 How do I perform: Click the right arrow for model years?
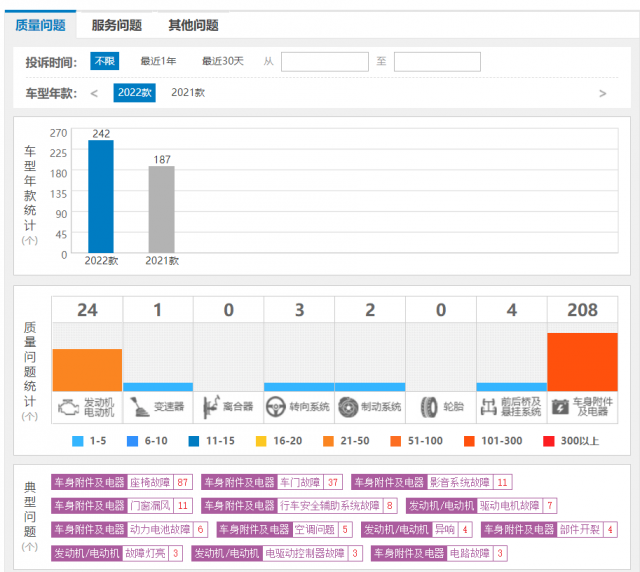point(602,93)
